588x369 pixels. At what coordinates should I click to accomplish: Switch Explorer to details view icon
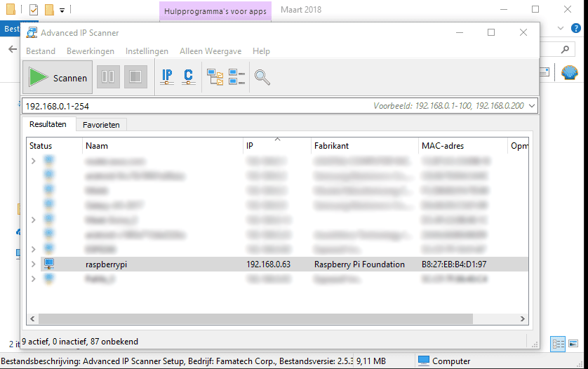click(x=558, y=344)
